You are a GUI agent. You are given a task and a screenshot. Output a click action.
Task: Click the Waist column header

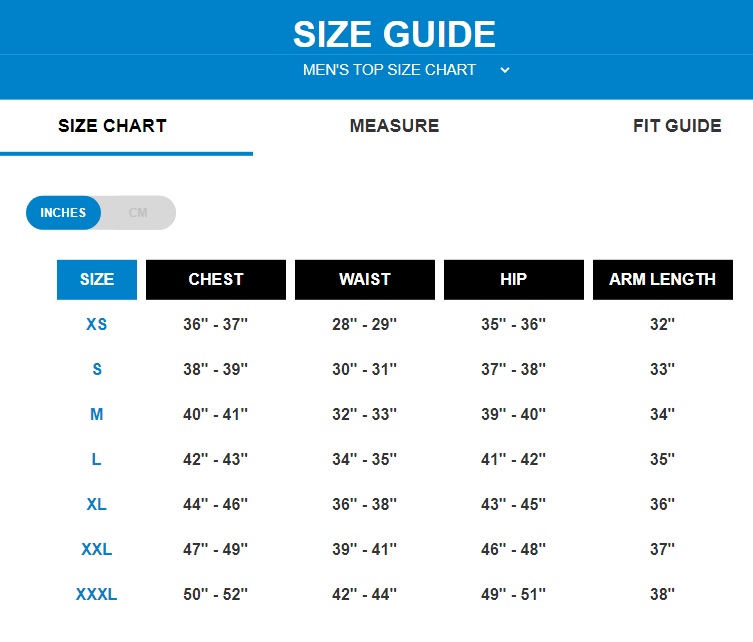(x=365, y=280)
